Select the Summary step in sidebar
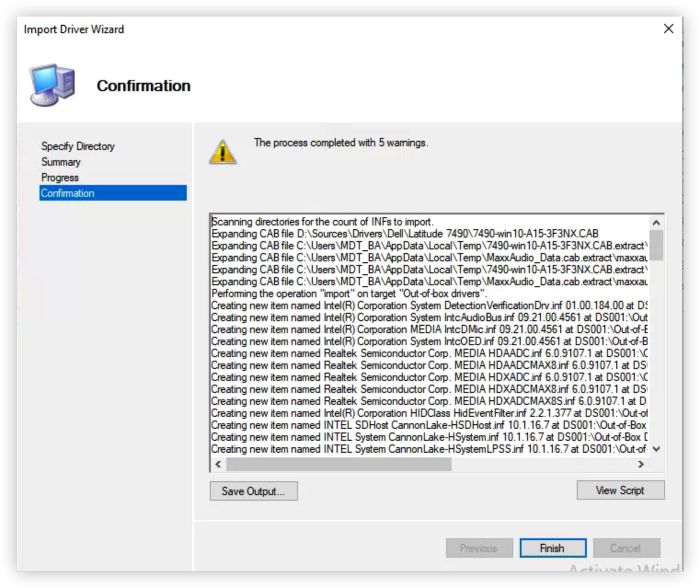This screenshot has height=588, width=700. pos(61,161)
